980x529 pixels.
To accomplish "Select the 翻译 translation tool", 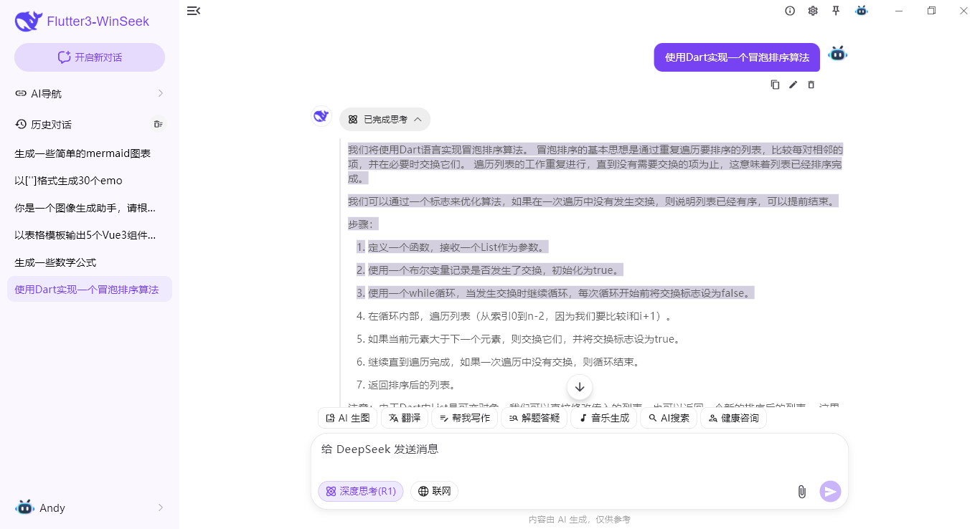I will pyautogui.click(x=404, y=418).
